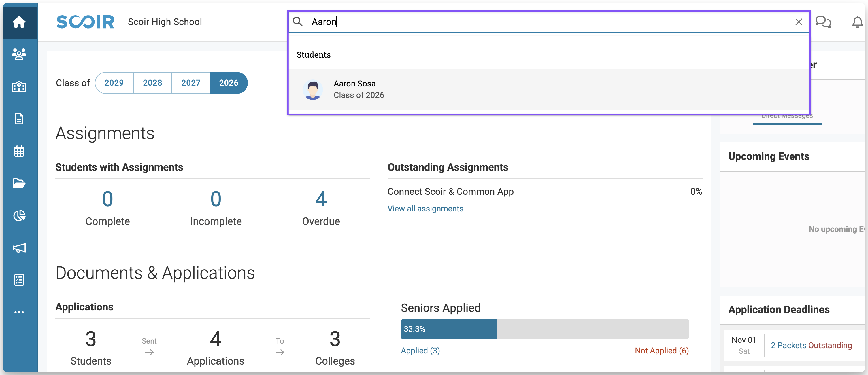868x375 pixels.
Task: Open the Students group icon in sidebar
Action: [x=19, y=54]
